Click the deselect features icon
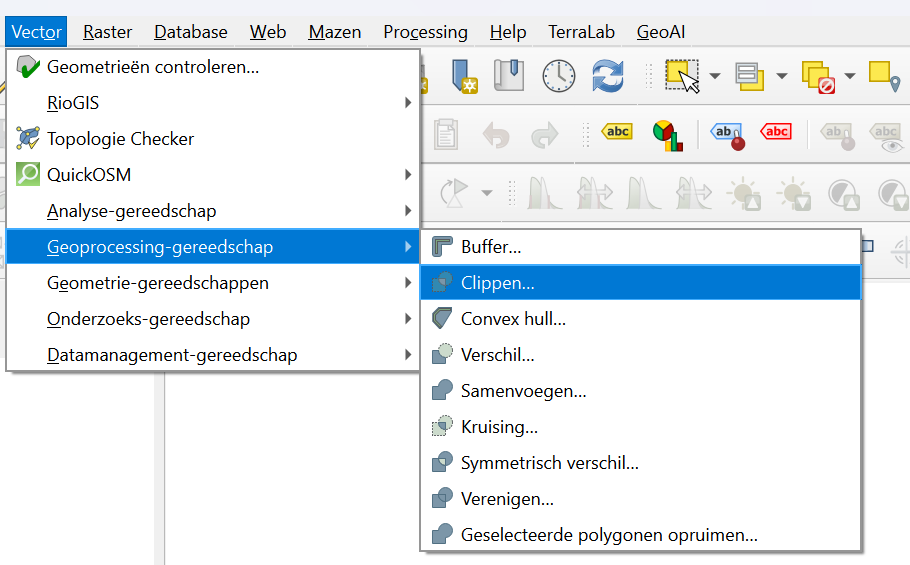Screen dimensions: 910x565 coord(818,77)
